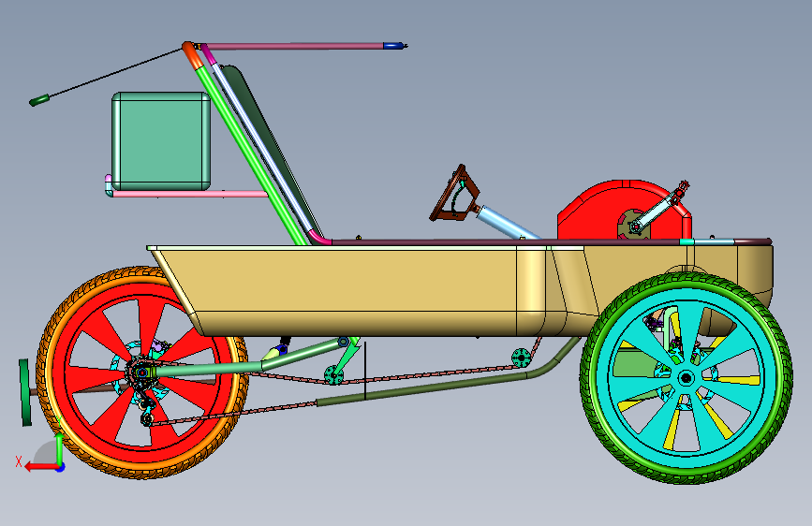Click the purple canopy top bar
The height and width of the screenshot is (526, 812).
point(295,46)
